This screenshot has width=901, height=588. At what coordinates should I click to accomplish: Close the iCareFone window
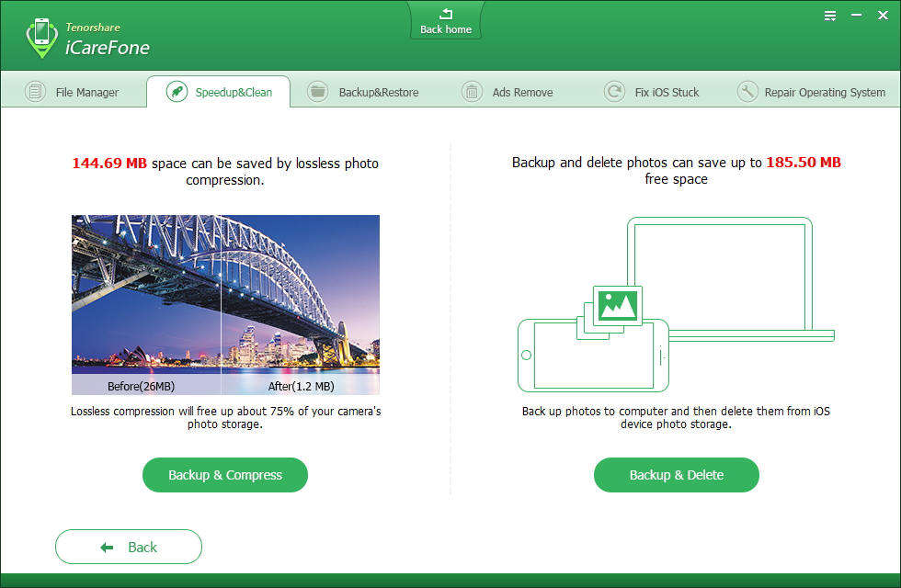pyautogui.click(x=884, y=16)
